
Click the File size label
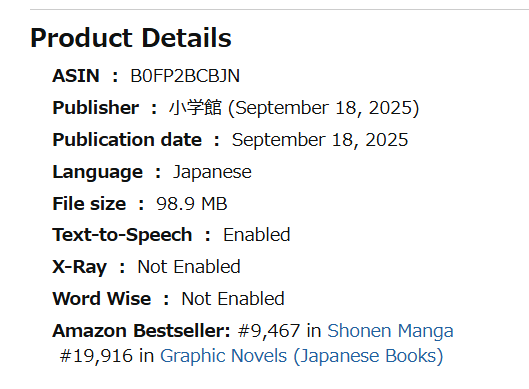(x=89, y=204)
